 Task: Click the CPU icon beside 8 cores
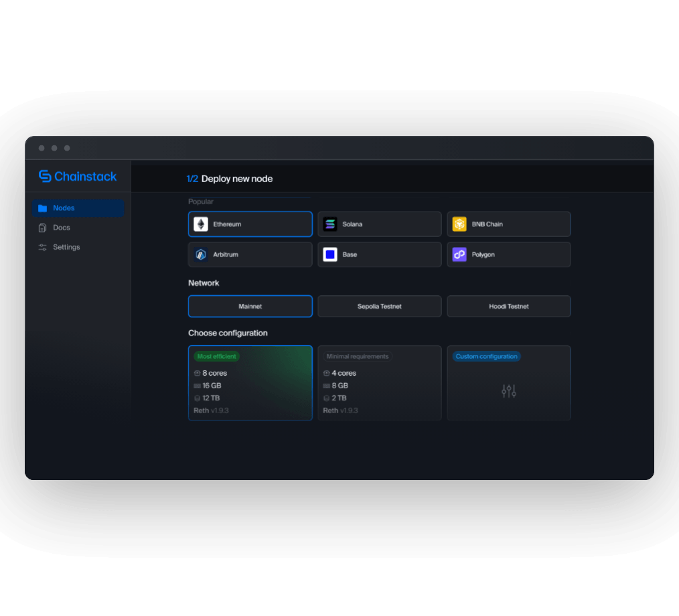click(197, 373)
